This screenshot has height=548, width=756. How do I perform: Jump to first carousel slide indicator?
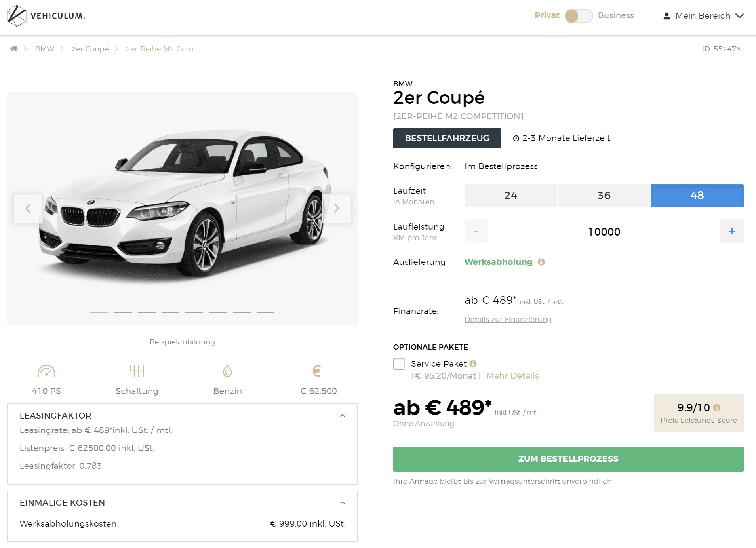(99, 312)
